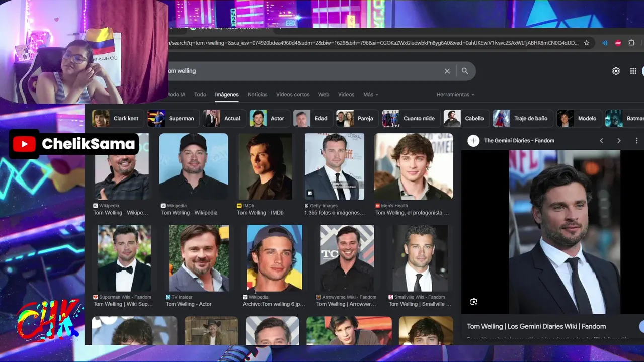
Task: Open the Google apps grid icon
Action: point(633,71)
